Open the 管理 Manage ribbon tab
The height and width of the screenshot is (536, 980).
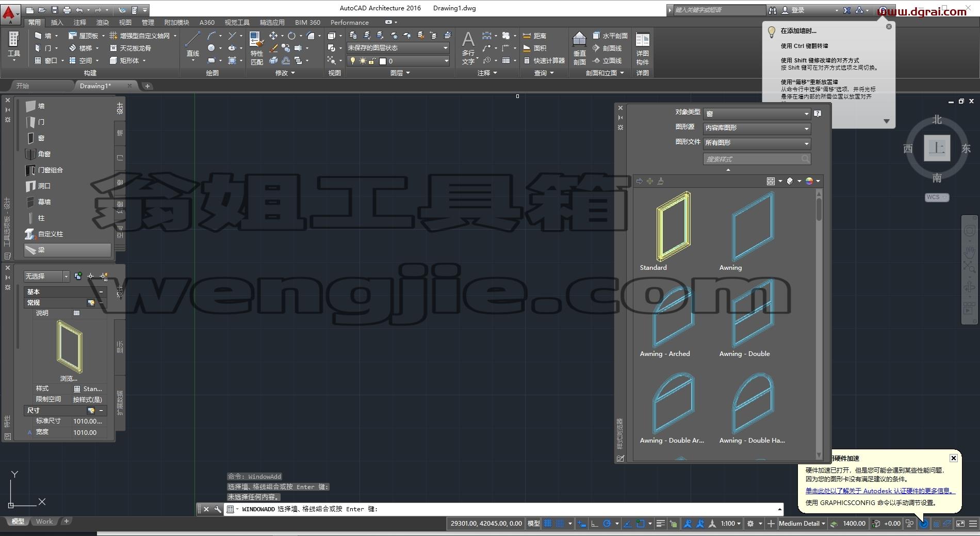[148, 22]
